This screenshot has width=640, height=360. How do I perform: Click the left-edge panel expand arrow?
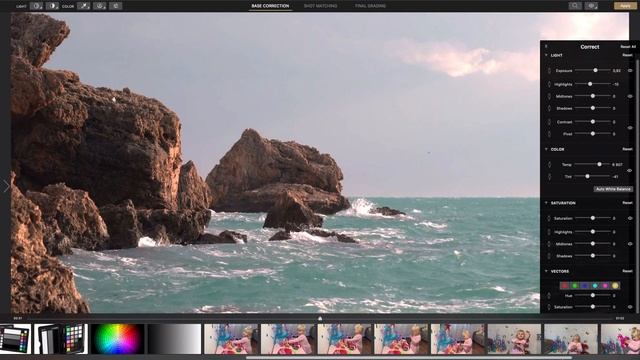6,186
